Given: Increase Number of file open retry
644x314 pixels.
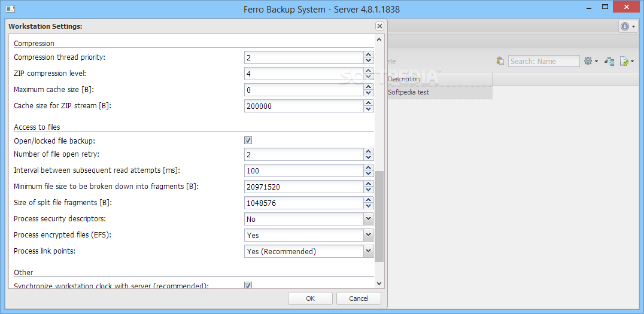Looking at the screenshot, I should click(x=369, y=151).
